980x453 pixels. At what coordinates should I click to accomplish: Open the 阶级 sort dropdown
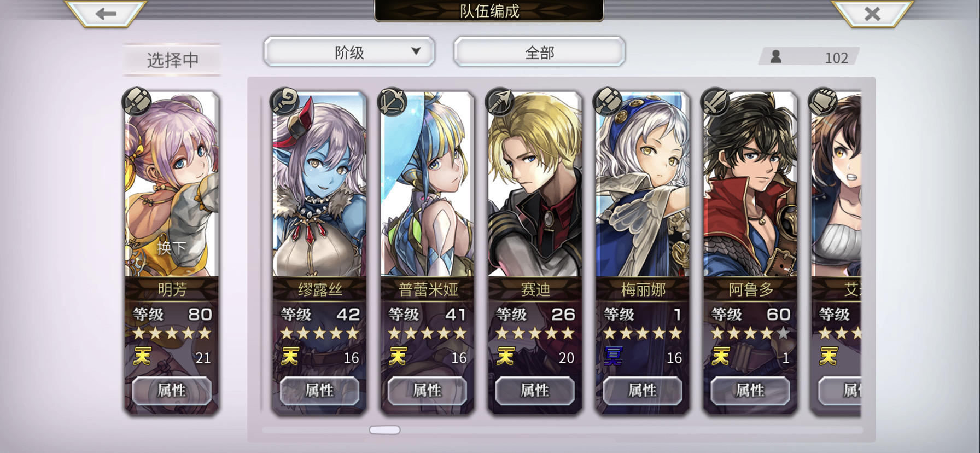tap(349, 53)
